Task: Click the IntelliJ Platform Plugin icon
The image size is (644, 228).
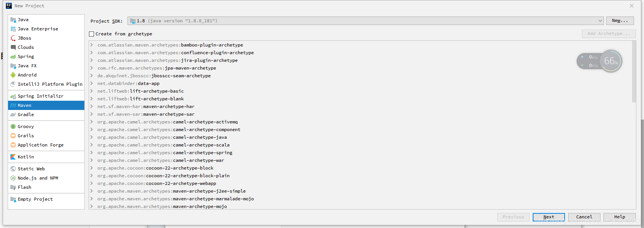Action: coord(13,84)
